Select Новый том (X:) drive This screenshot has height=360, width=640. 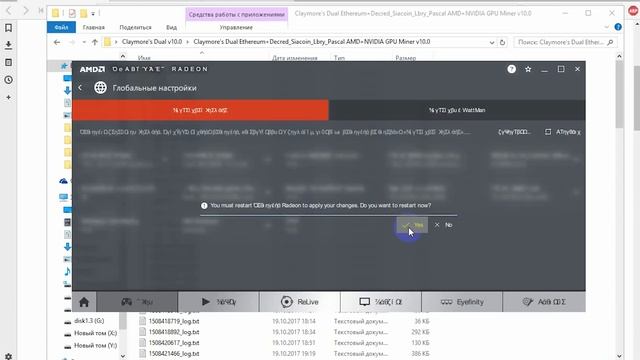(x=95, y=333)
